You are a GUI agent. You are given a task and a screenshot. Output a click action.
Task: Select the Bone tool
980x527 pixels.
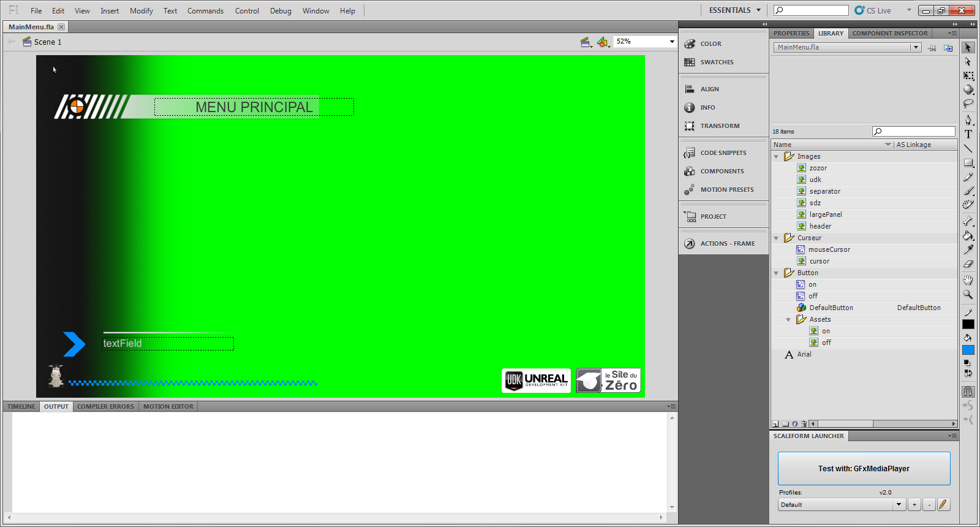(968, 221)
